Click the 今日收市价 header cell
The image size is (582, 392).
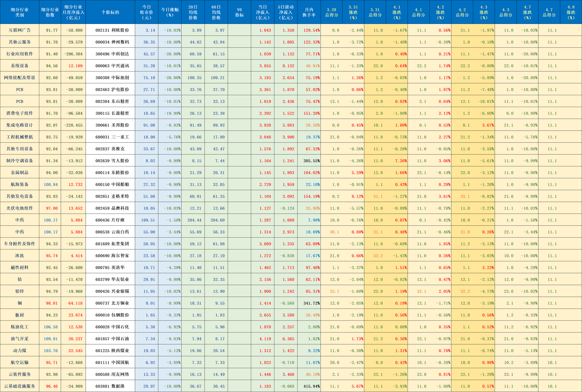click(147, 12)
